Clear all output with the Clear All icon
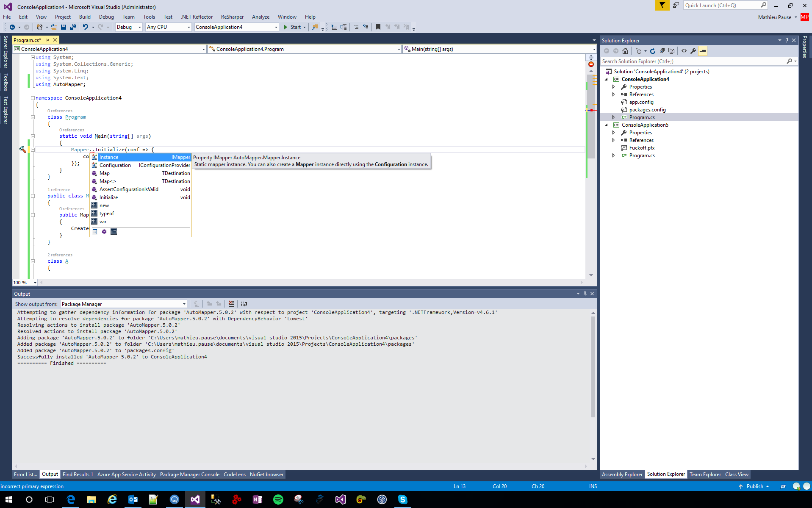 pyautogui.click(x=231, y=304)
